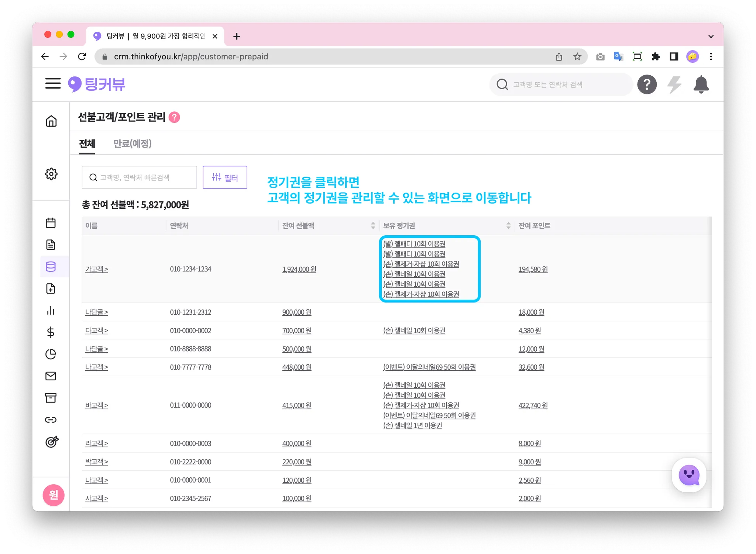Open the notification bell icon

coord(701,84)
